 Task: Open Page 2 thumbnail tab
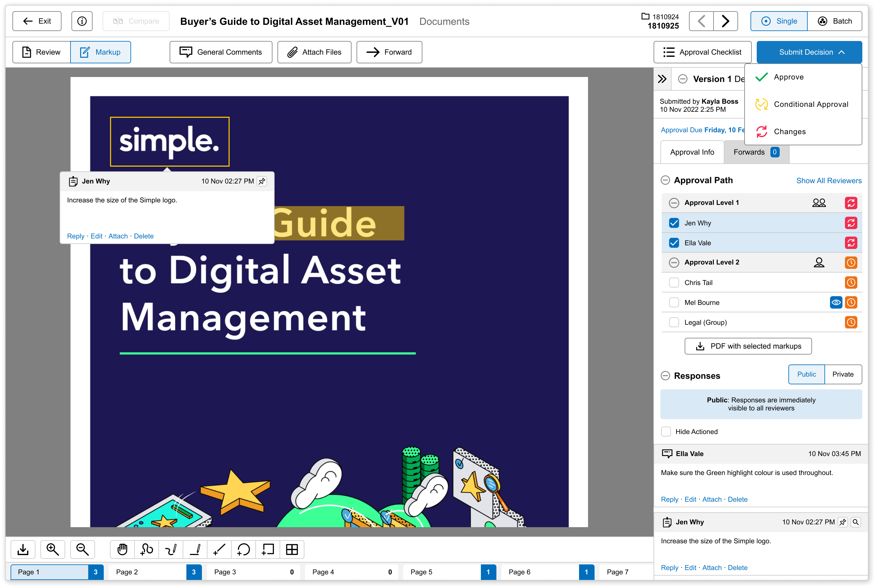(155, 572)
